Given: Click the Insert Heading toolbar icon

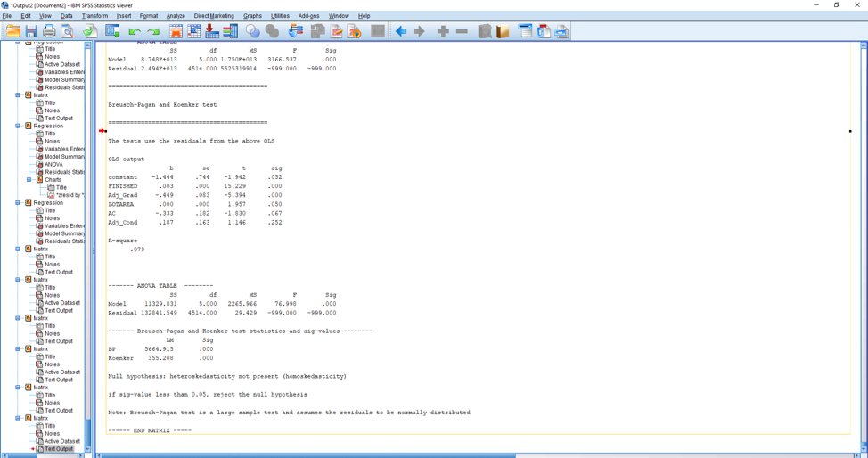Looking at the screenshot, I should [526, 31].
